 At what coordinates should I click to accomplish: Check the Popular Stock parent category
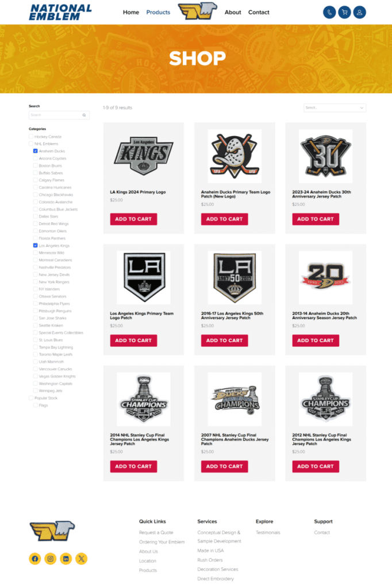click(31, 398)
